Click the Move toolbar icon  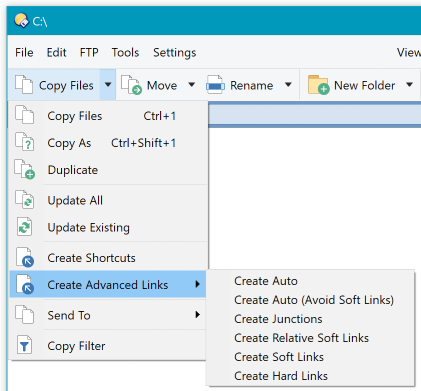(131, 85)
